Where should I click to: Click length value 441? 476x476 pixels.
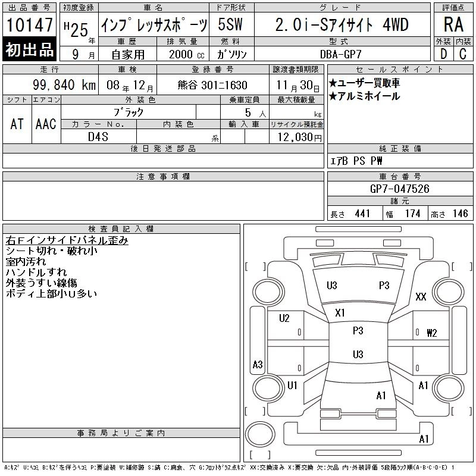(362, 214)
